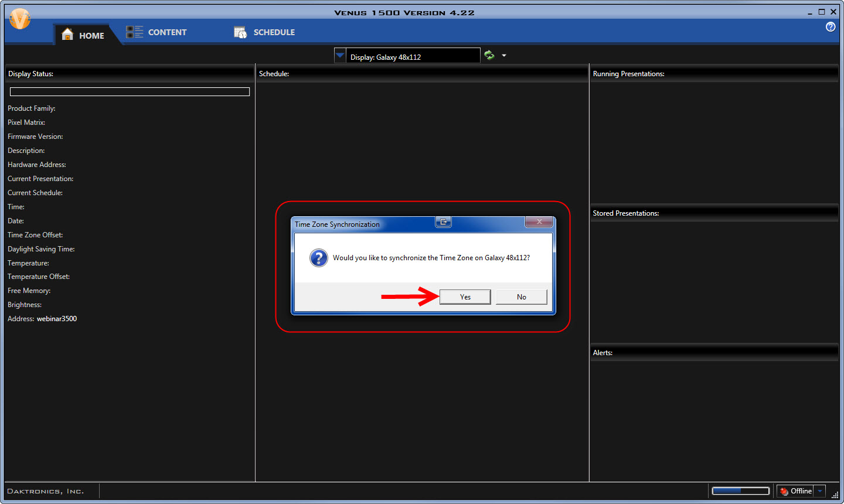Click the dialog's title bar restore icon
Viewport: 844px width, 504px height.
[x=444, y=222]
